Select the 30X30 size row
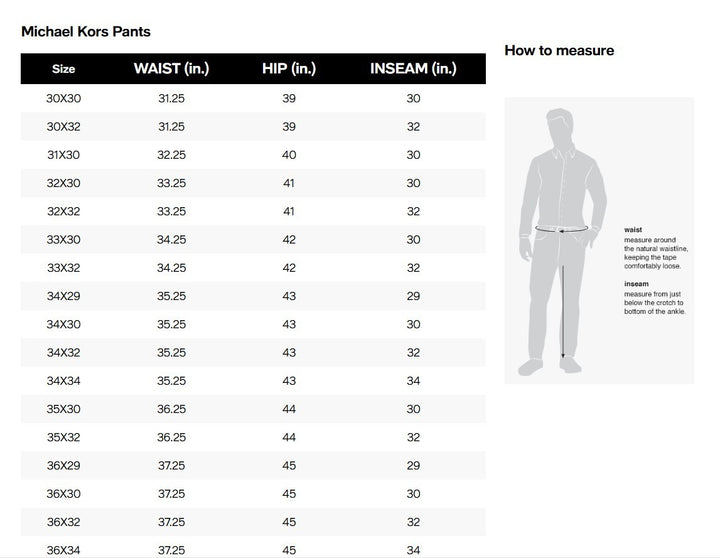Image resolution: width=720 pixels, height=558 pixels. 253,98
